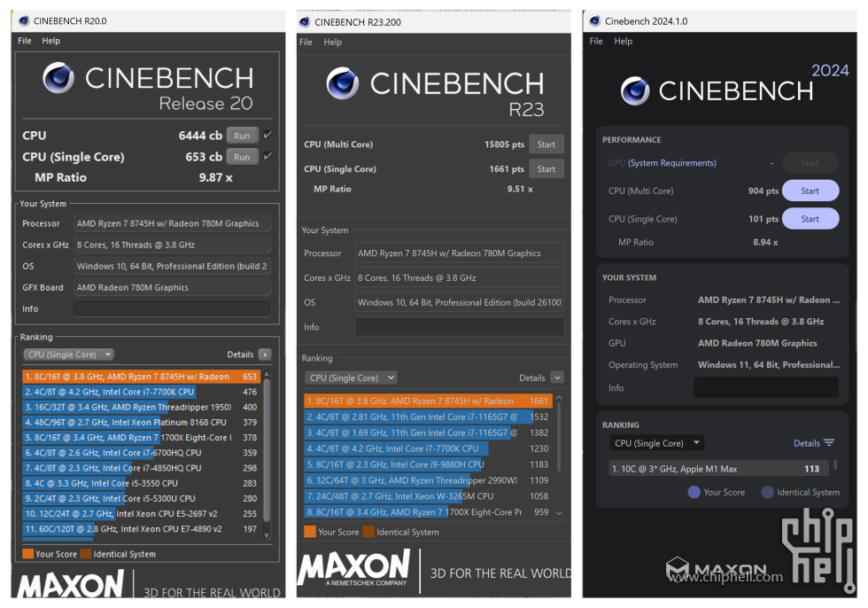Start CPU (Single Core) test in Cinebench 2024
This screenshot has height=608, width=868.
tap(810, 219)
